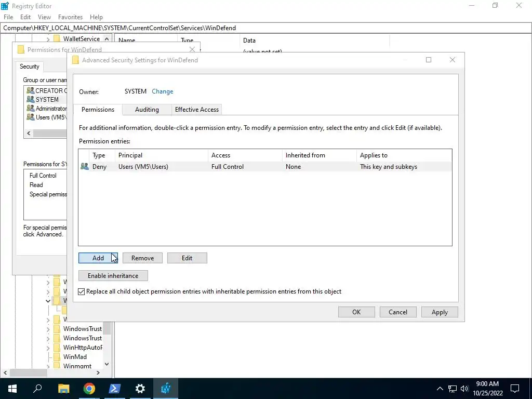Viewport: 532px width, 399px height.
Task: Click the Principal column header
Action: click(162, 155)
